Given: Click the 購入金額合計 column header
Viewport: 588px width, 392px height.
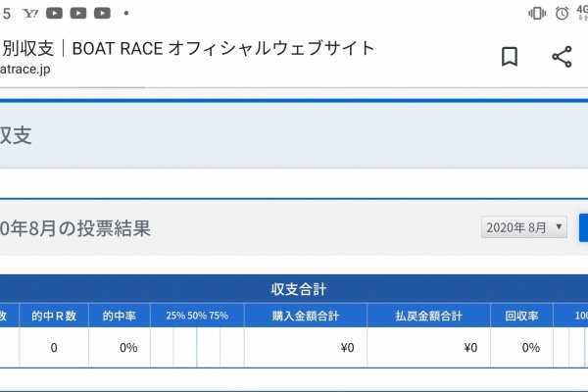Looking at the screenshot, I should 306,316.
